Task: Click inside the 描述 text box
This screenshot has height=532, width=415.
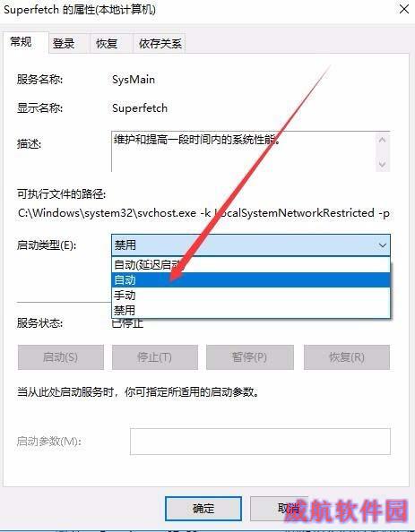Action: point(244,151)
